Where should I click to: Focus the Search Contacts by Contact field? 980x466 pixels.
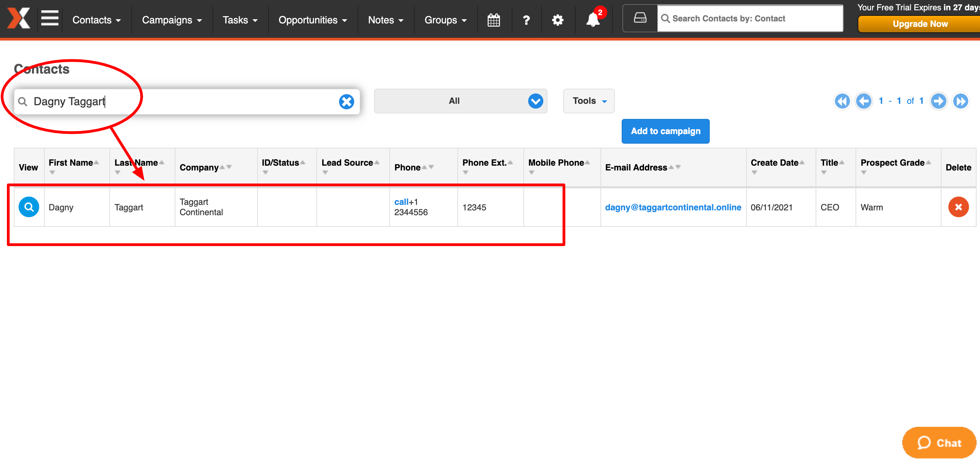[750, 18]
